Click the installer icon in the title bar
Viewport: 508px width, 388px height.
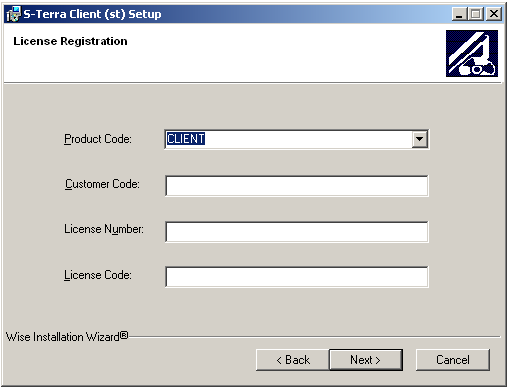[x=13, y=14]
